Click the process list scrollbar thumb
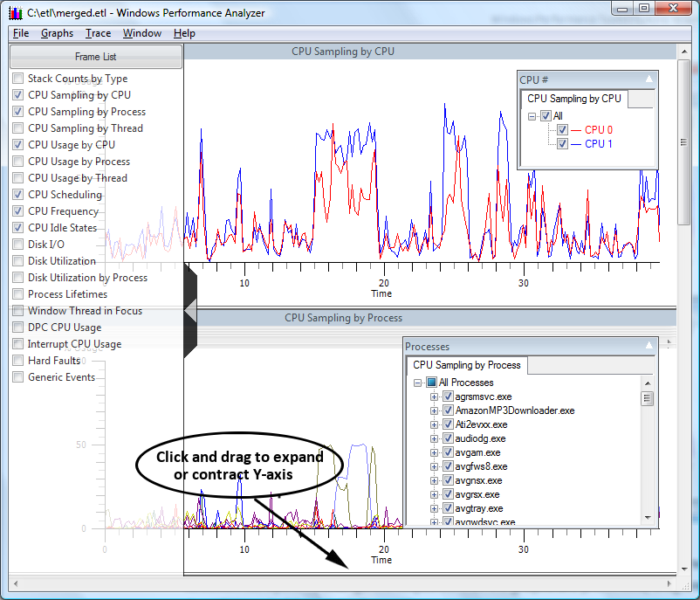Image resolution: width=700 pixels, height=600 pixels. [x=648, y=397]
